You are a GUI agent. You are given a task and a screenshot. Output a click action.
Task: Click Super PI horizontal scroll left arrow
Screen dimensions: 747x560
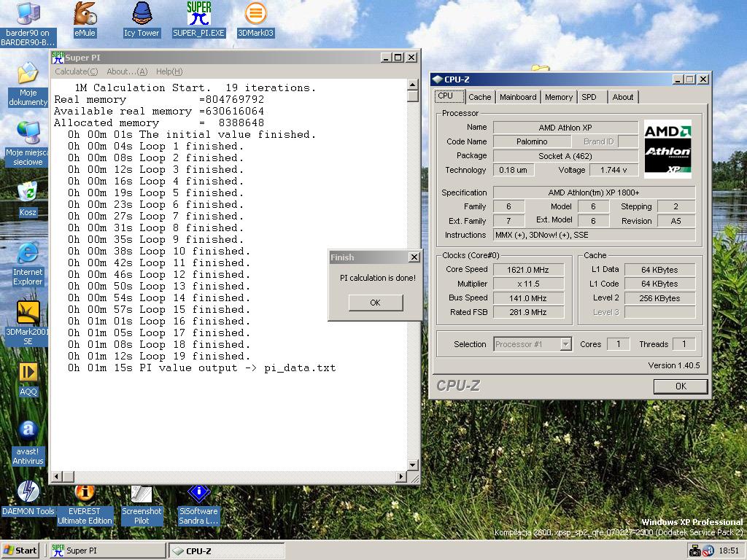pos(57,476)
